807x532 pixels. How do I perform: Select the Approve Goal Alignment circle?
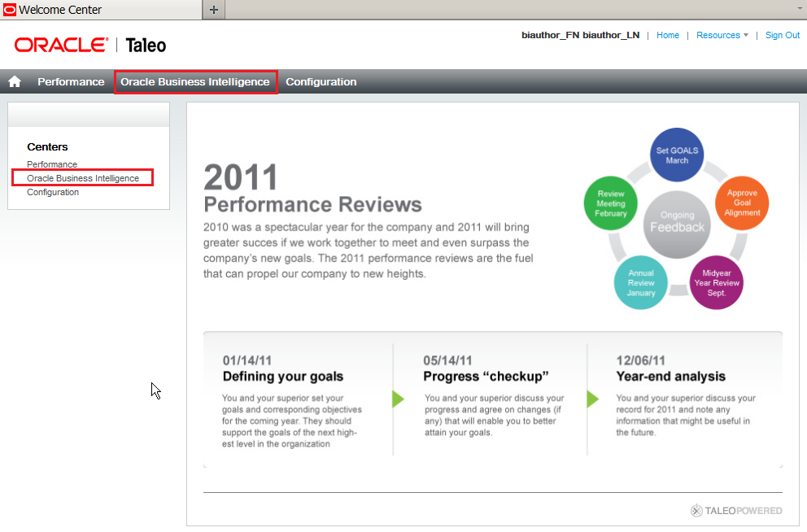coord(740,203)
